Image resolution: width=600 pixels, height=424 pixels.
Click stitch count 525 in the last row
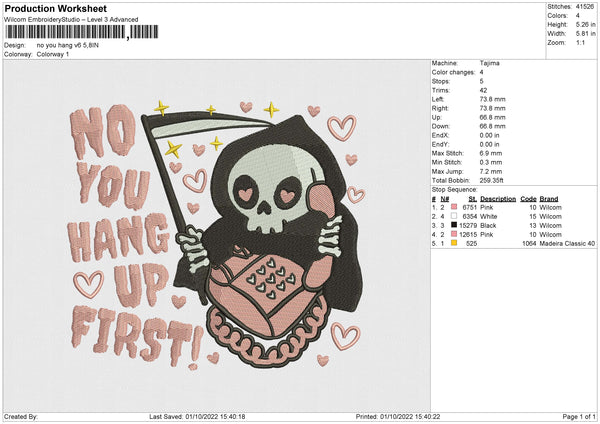[x=471, y=243]
